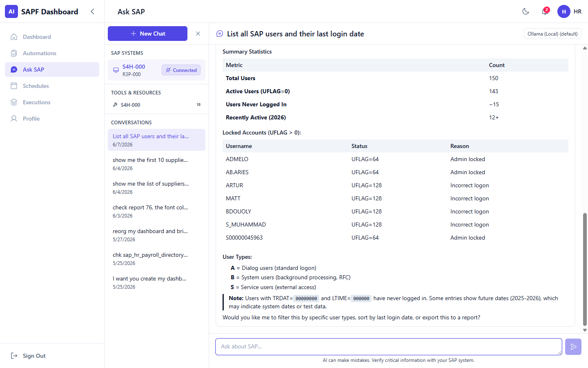Open Dashboard from the sidebar
This screenshot has width=588, height=368.
[x=52, y=37]
